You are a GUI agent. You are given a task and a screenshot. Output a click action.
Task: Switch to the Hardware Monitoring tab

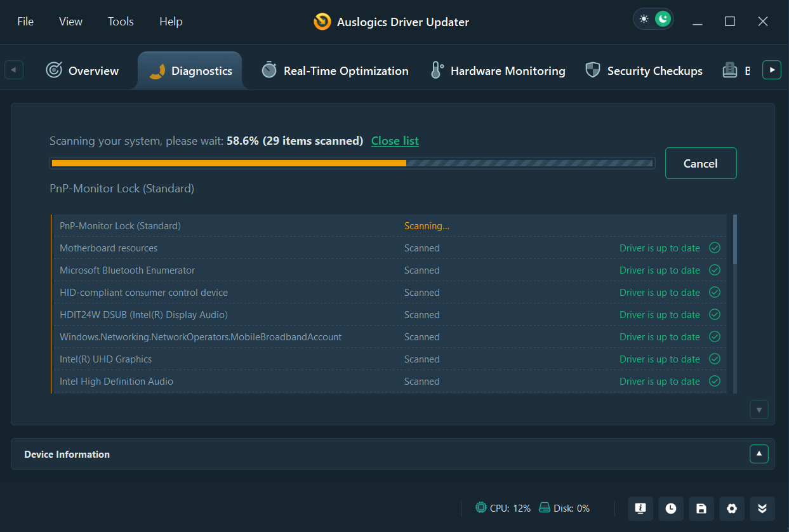[498, 71]
